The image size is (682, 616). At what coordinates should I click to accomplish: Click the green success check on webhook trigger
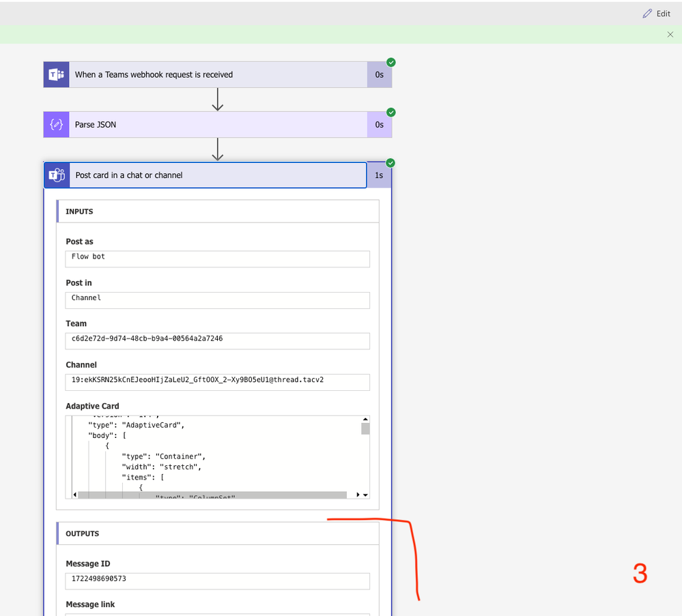point(390,62)
